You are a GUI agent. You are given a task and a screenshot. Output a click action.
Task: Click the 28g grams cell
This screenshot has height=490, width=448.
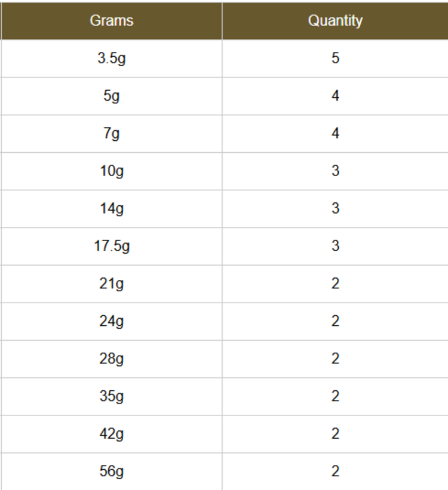[x=112, y=359]
